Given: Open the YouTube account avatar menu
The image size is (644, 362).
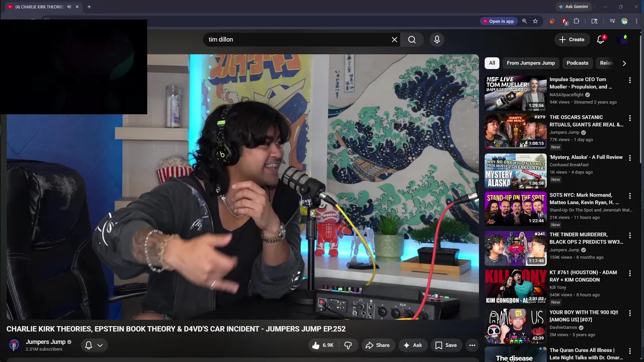Looking at the screenshot, I should (x=623, y=39).
